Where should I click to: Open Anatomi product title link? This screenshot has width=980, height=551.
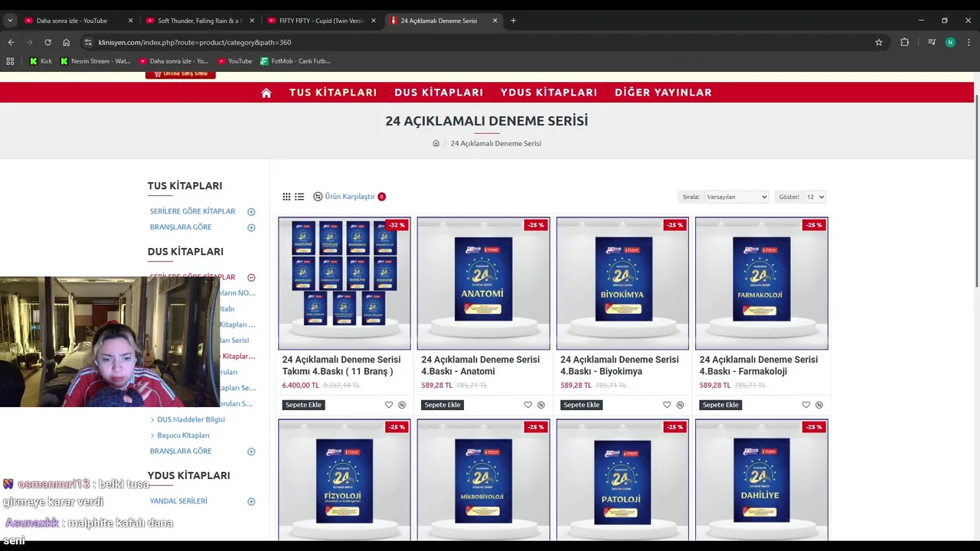[480, 365]
